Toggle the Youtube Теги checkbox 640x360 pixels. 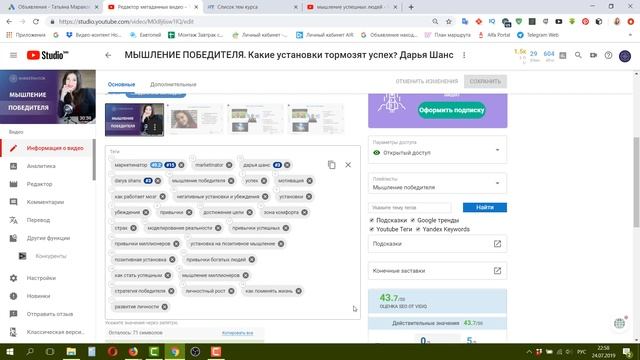tap(371, 229)
